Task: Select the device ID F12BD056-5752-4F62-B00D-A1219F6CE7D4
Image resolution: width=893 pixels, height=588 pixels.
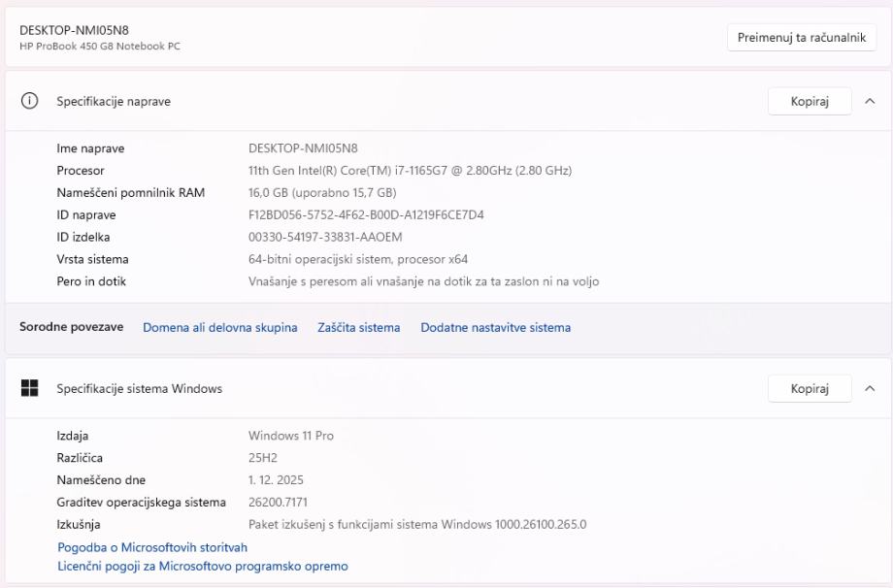Action: 366,215
